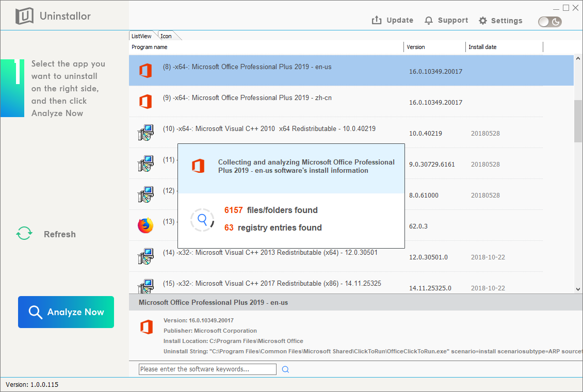583x392 pixels.
Task: Select Microsoft Office Professional Plus 2019 - zh-cn row
Action: point(336,102)
